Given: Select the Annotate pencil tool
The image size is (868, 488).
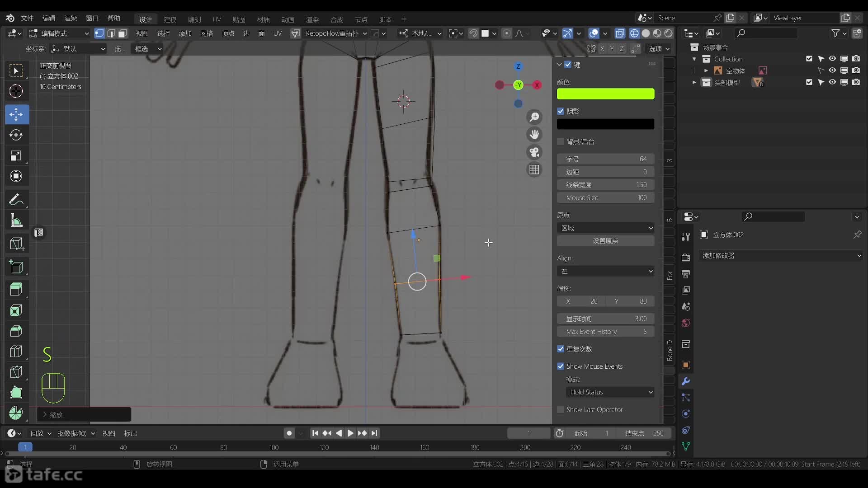Looking at the screenshot, I should pyautogui.click(x=16, y=199).
